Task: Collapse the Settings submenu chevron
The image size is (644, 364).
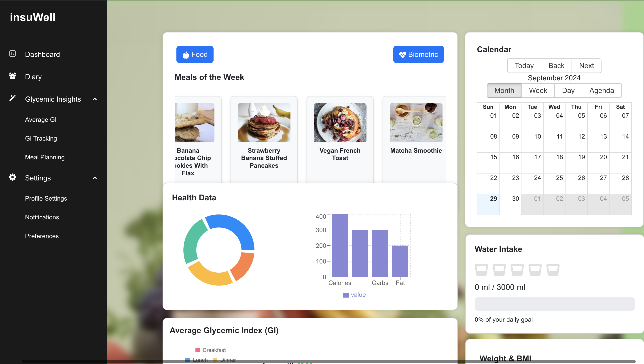Action: click(x=95, y=178)
